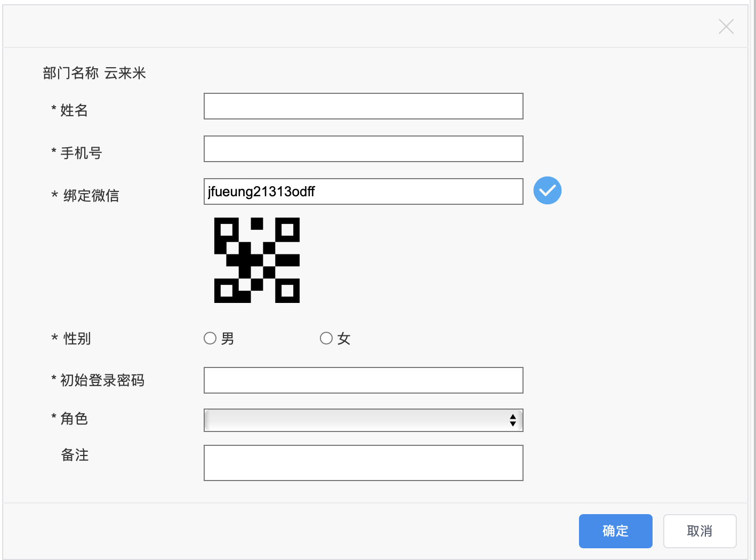Screen dimensions: 756x560
Task: Cancel with the 取消 button
Action: click(700, 531)
